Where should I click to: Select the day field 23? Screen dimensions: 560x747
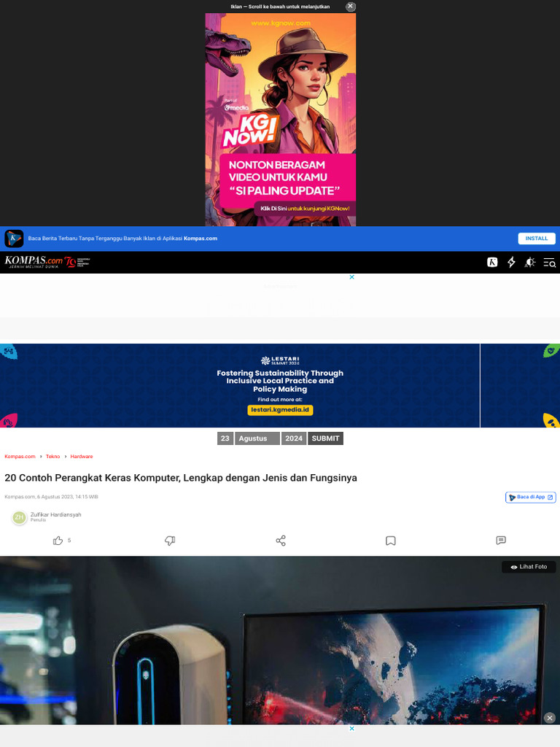pyautogui.click(x=225, y=438)
